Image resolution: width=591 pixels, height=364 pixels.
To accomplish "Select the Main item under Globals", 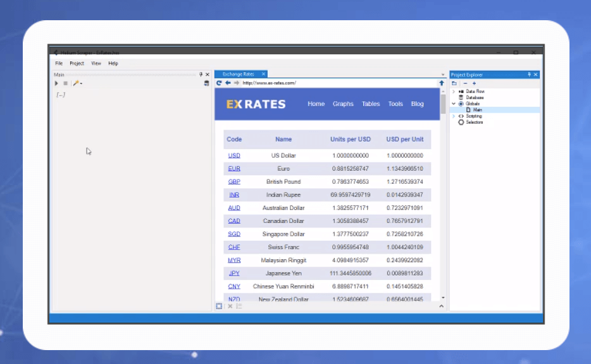I will [x=477, y=110].
